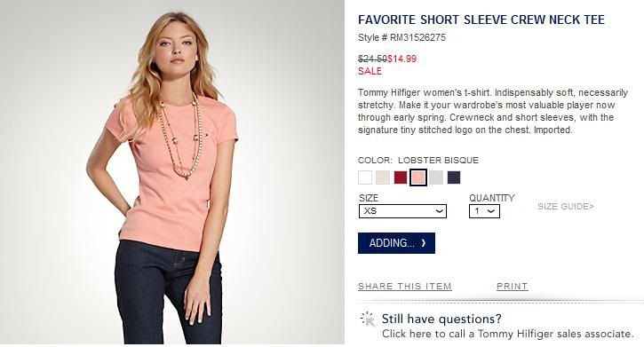
Task: Pick the dark red color swatch
Action: coord(401,177)
